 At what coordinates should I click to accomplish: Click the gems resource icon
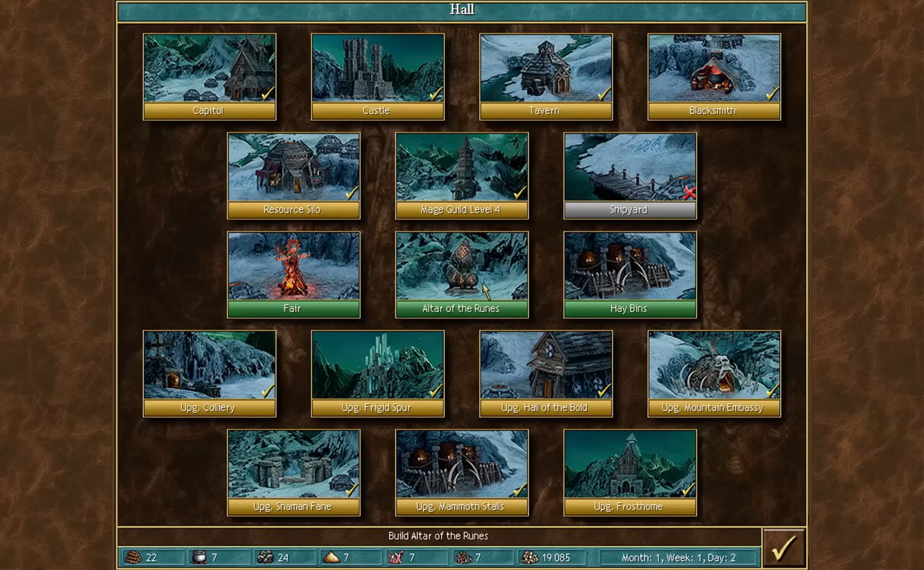click(463, 557)
